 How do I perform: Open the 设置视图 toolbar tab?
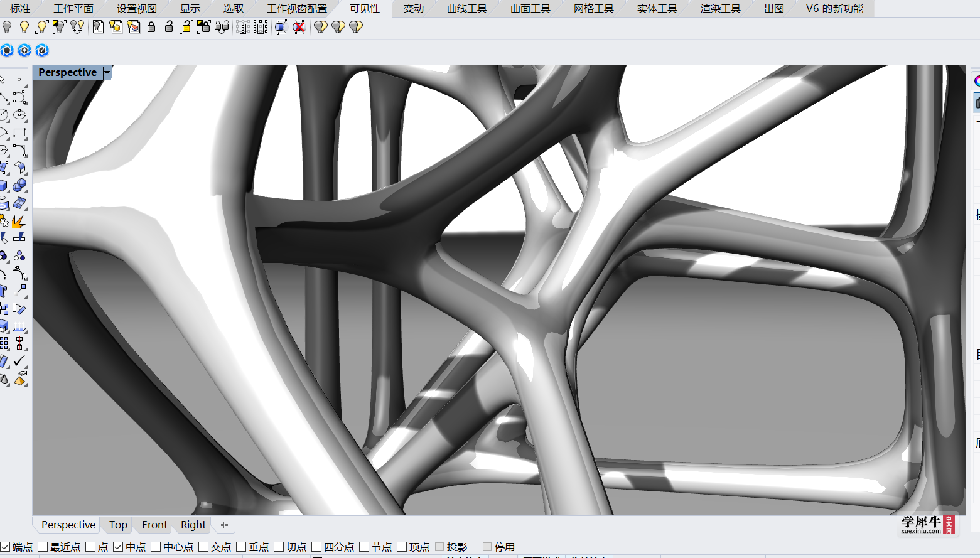[137, 8]
